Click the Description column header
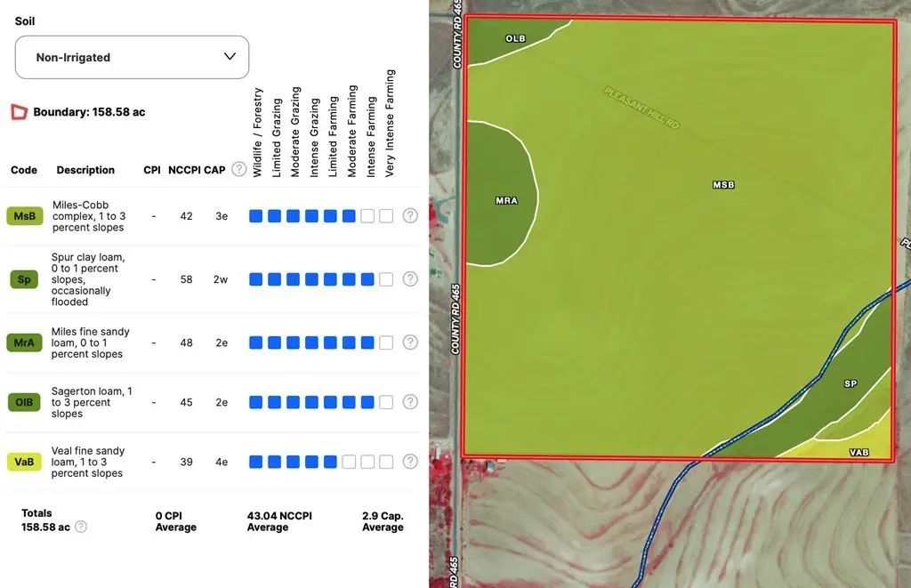Image resolution: width=911 pixels, height=588 pixels. (85, 170)
